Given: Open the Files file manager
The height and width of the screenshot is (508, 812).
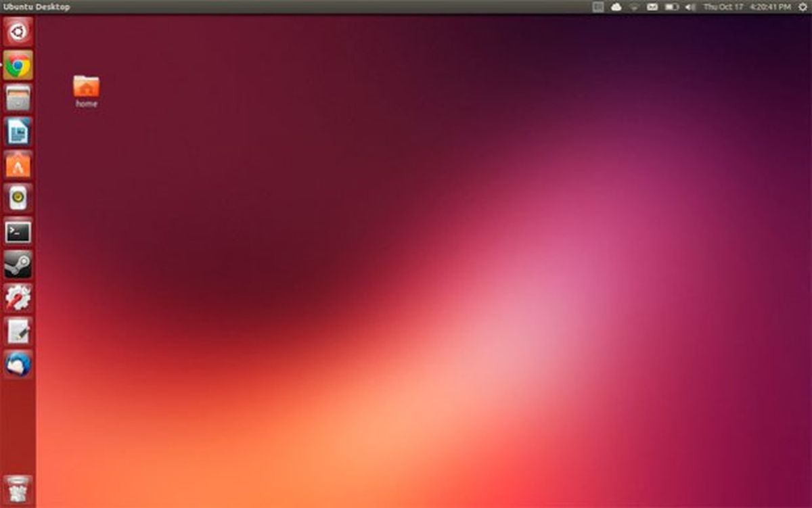Looking at the screenshot, I should tap(17, 99).
